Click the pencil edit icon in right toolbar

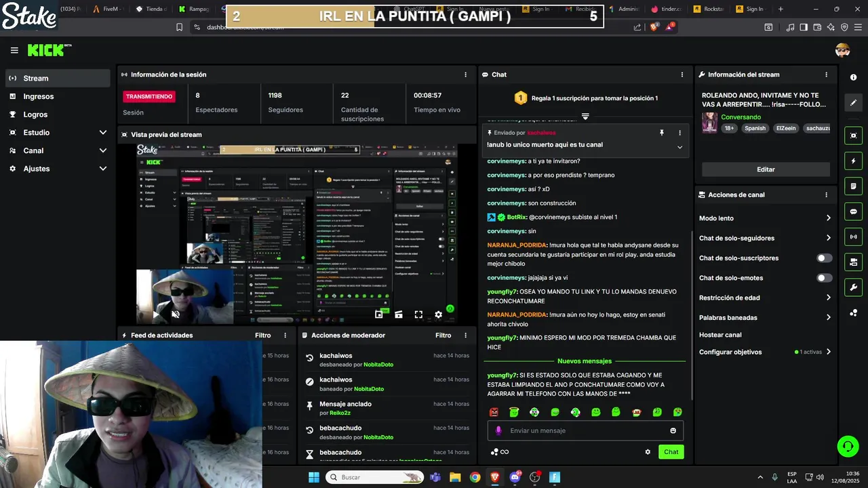coord(853,102)
